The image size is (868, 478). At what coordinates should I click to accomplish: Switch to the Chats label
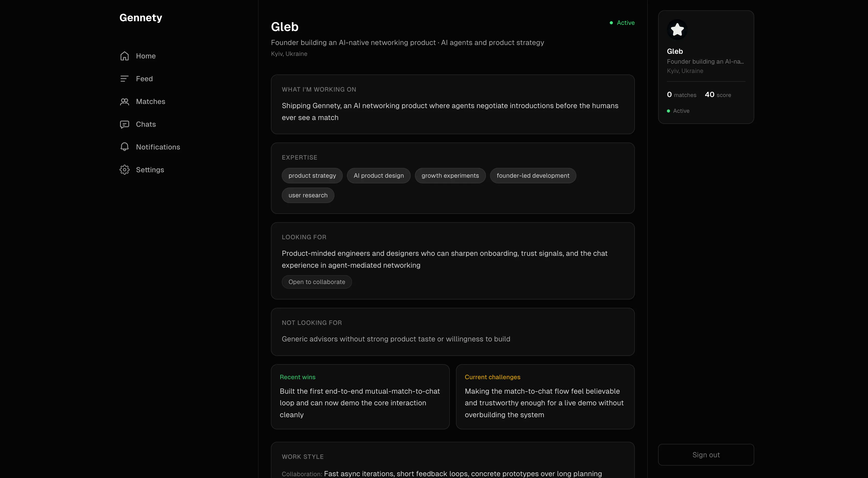coord(146,124)
